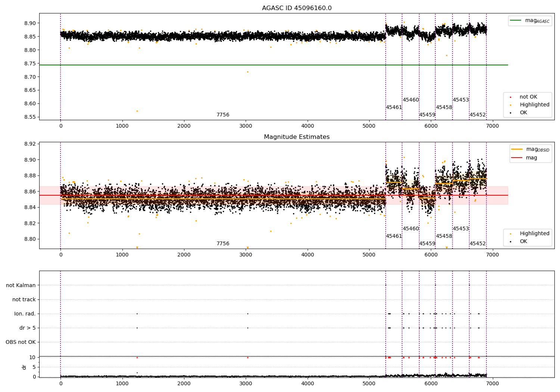Click the orange line sample in mag OBSID legend
Image resolution: width=560 pixels, height=392 pixels.
[x=517, y=149]
